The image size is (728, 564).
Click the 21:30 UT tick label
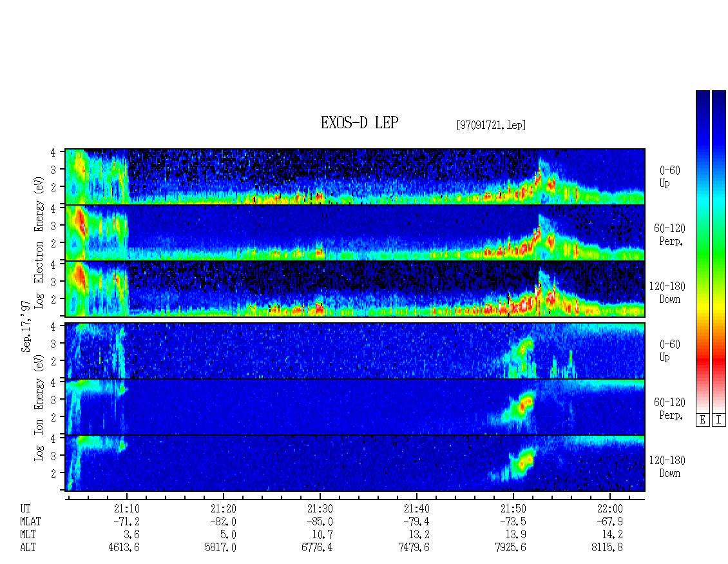click(x=320, y=509)
